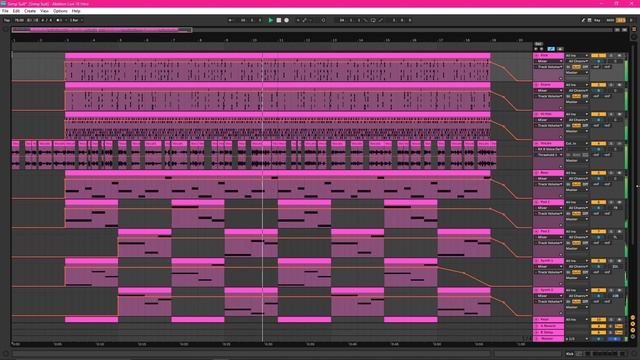
Task: Click the CPU load meter
Action: pos(621,20)
